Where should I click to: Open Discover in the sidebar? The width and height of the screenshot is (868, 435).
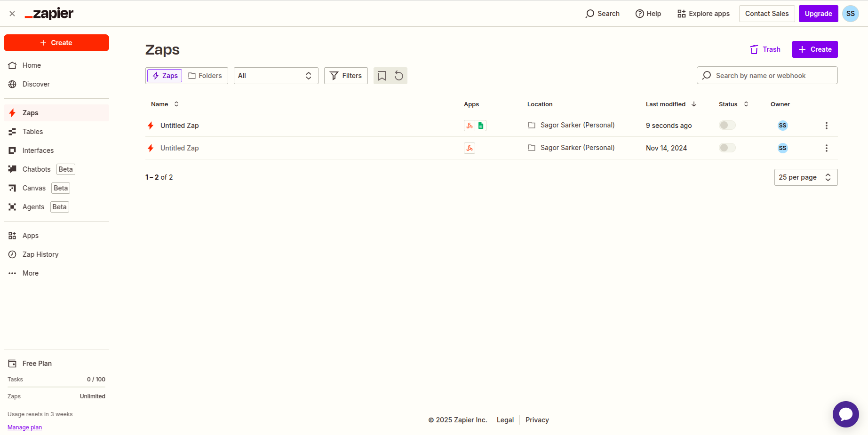[56, 84]
